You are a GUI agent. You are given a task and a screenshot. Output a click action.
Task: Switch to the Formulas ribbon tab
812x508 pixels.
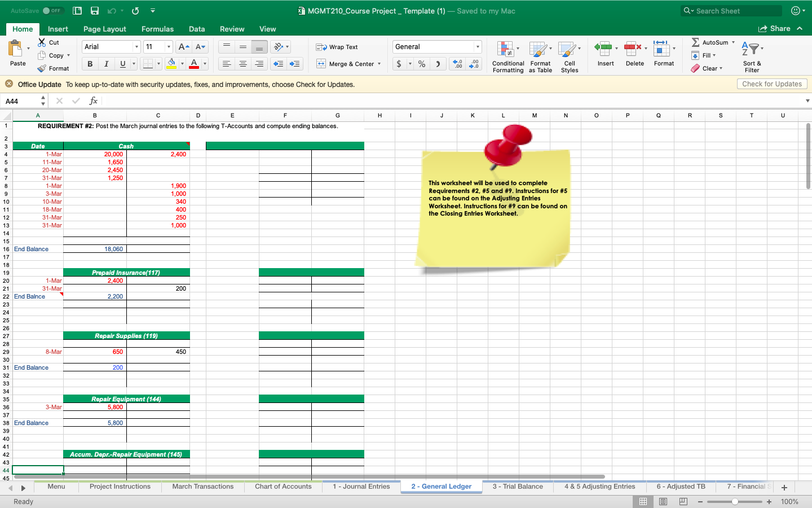coord(157,29)
